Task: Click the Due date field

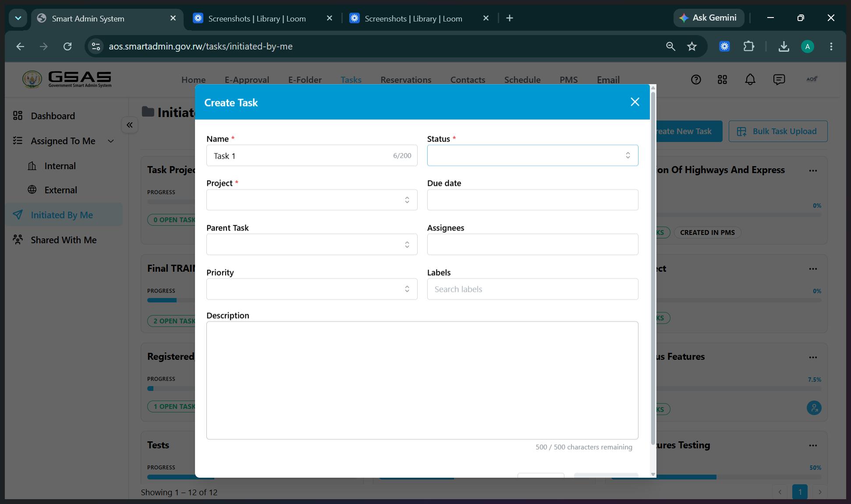Action: (532, 200)
